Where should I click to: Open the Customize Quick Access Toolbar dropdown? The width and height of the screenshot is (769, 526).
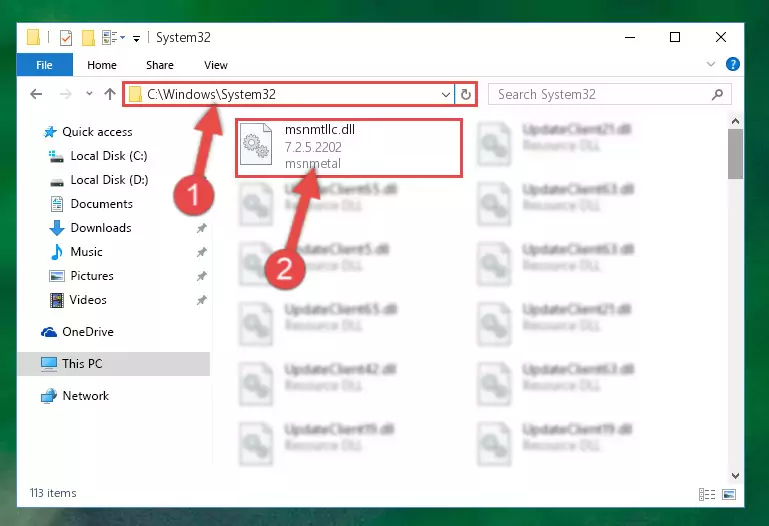pos(136,38)
